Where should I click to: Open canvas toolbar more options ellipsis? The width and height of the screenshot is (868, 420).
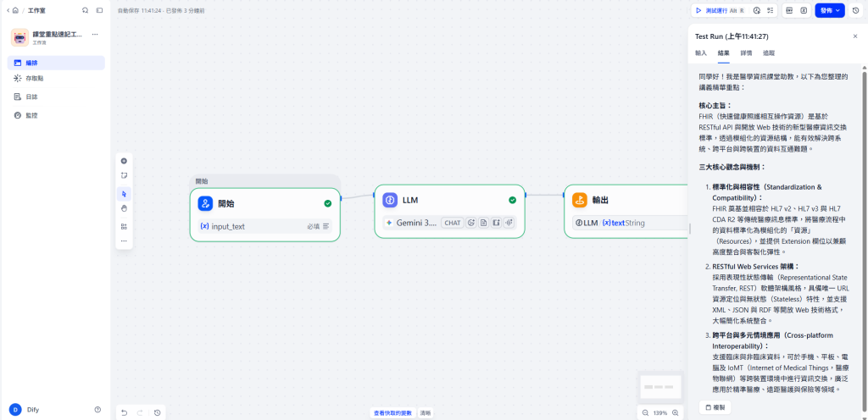click(x=124, y=241)
